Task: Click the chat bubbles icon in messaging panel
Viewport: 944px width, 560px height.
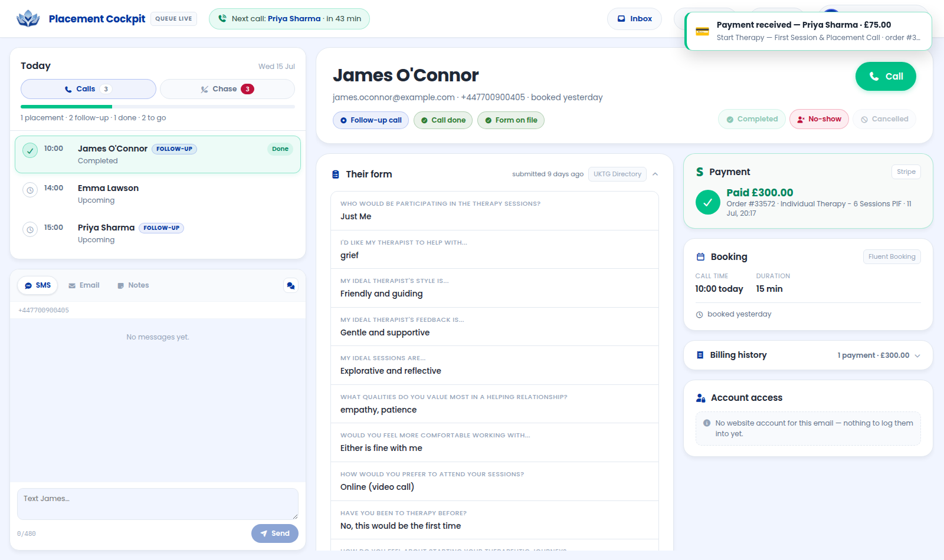Action: point(291,285)
